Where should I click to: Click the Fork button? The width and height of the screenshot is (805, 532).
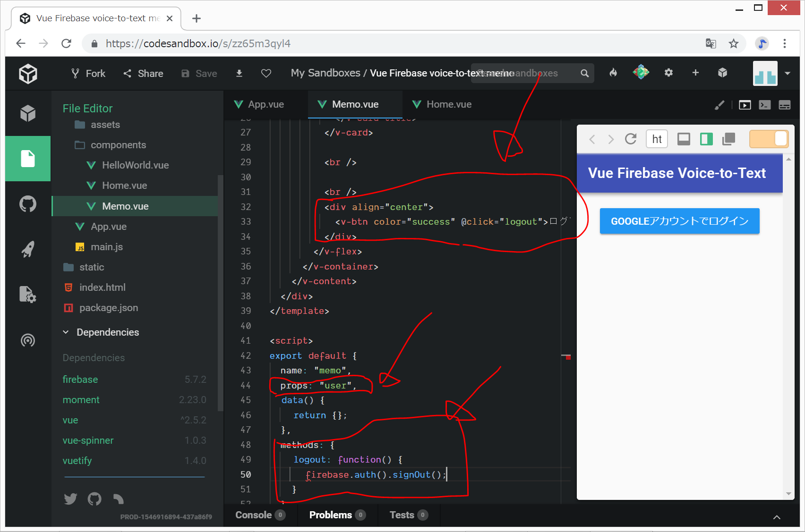click(88, 74)
